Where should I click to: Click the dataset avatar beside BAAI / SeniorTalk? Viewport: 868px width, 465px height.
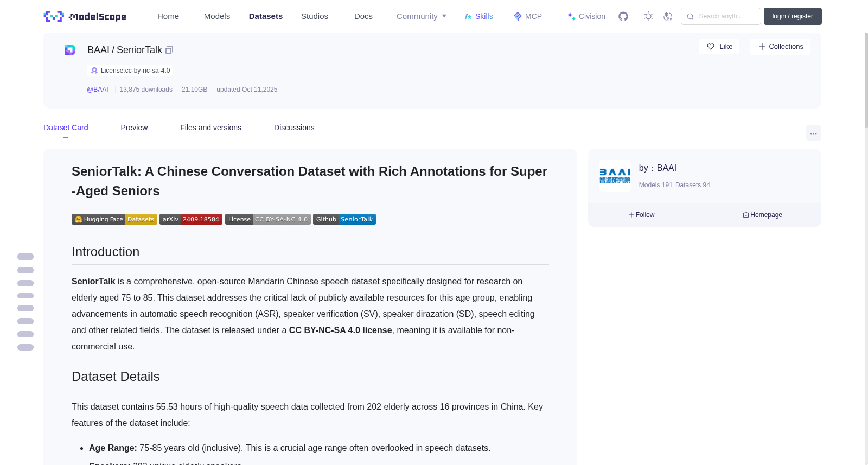(70, 50)
